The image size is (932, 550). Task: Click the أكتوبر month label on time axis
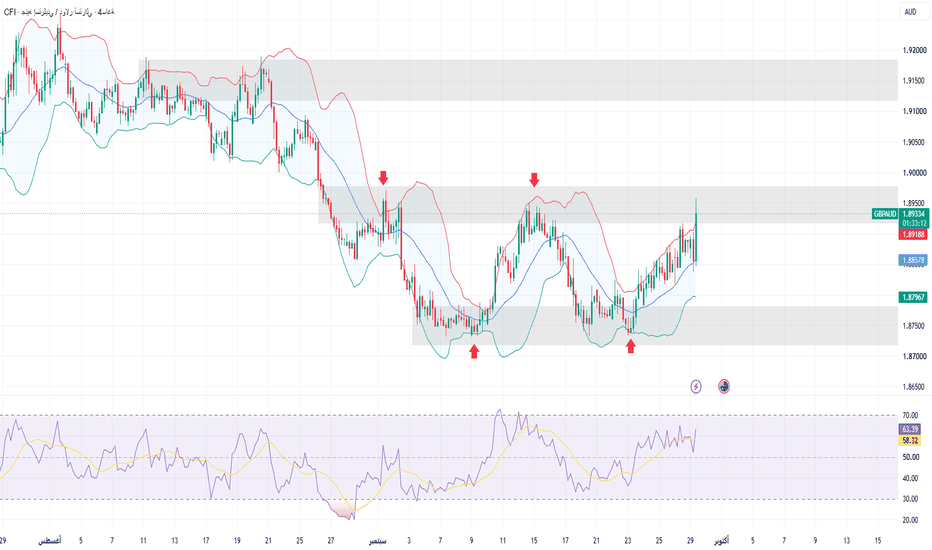pyautogui.click(x=720, y=541)
